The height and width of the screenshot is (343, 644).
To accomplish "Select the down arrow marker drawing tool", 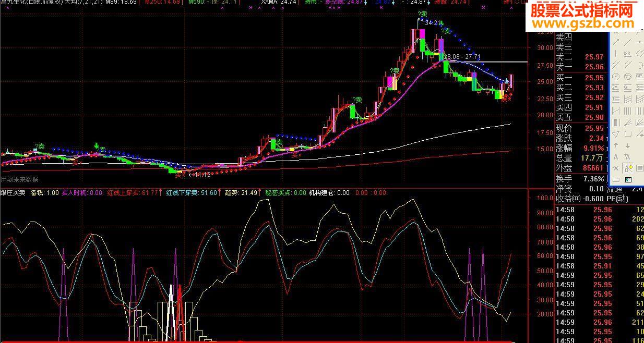I will [x=628, y=145].
